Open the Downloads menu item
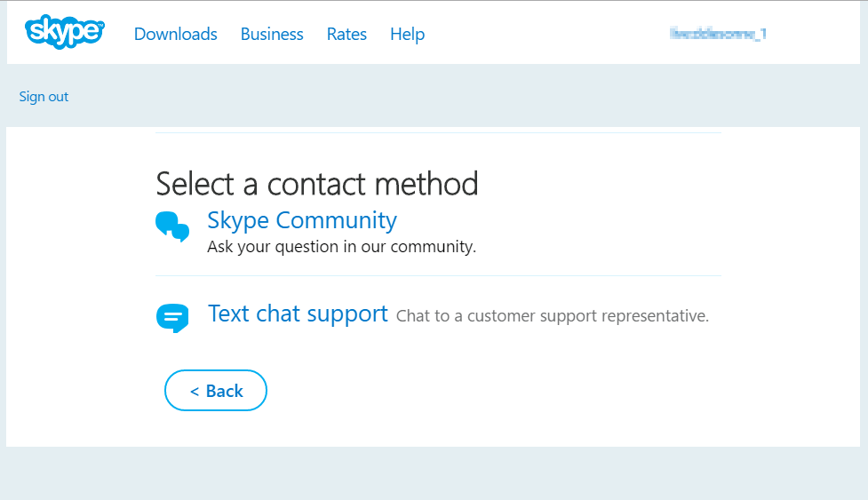868x500 pixels. [x=176, y=35]
